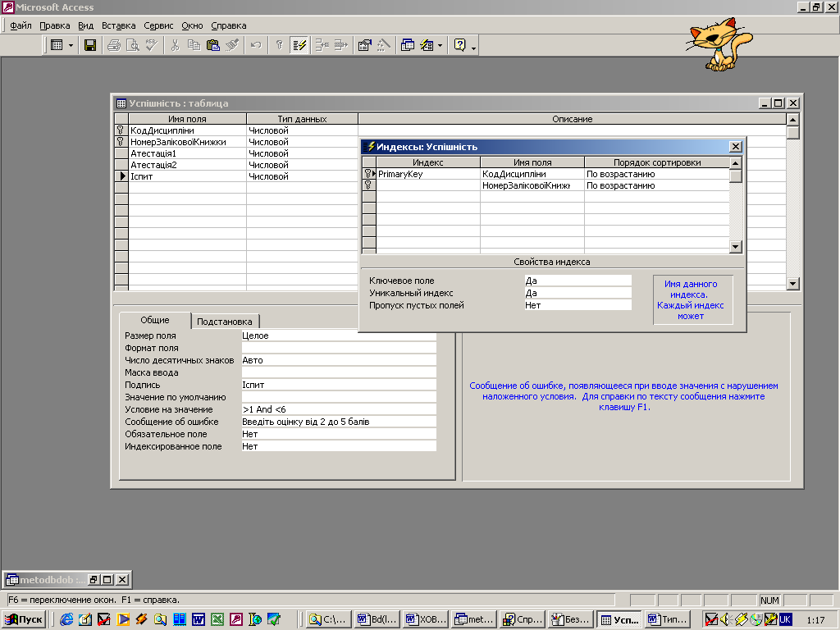Screen dimensions: 840x630
Task: Click data type cell of Атестація2 row
Action: [x=302, y=165]
